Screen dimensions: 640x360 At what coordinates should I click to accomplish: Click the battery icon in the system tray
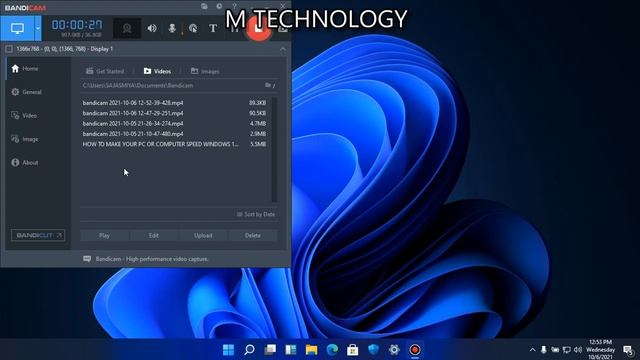pyautogui.click(x=555, y=350)
